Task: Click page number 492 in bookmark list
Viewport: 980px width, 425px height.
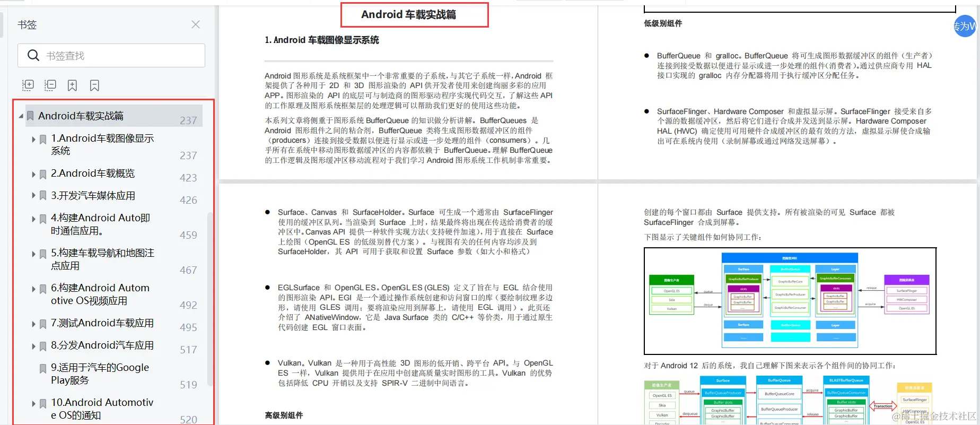Action: pyautogui.click(x=188, y=305)
